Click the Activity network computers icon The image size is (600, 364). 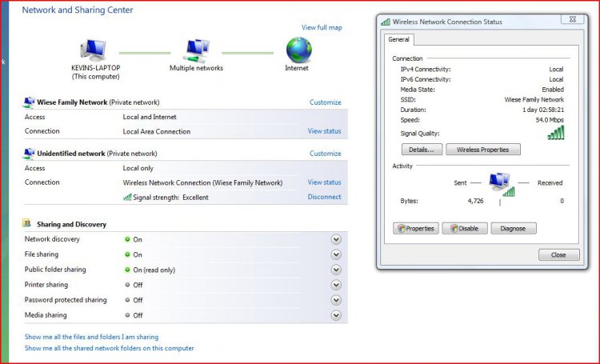[x=502, y=185]
